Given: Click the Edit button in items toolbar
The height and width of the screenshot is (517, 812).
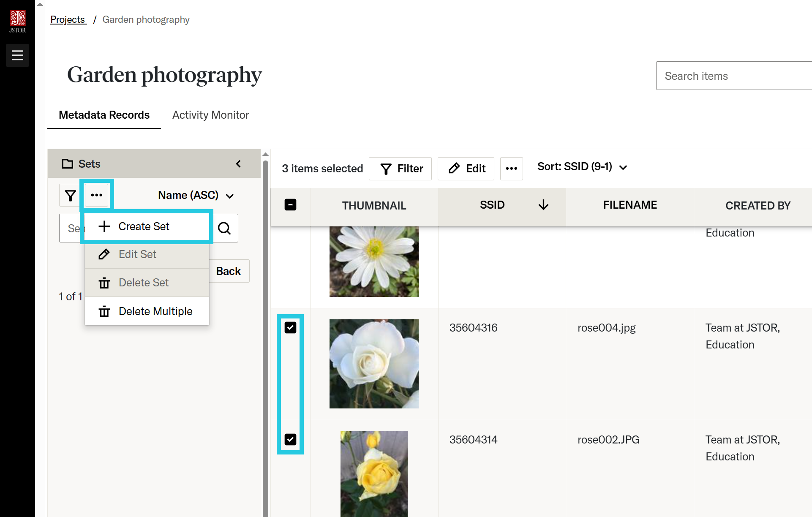Looking at the screenshot, I should coord(466,169).
